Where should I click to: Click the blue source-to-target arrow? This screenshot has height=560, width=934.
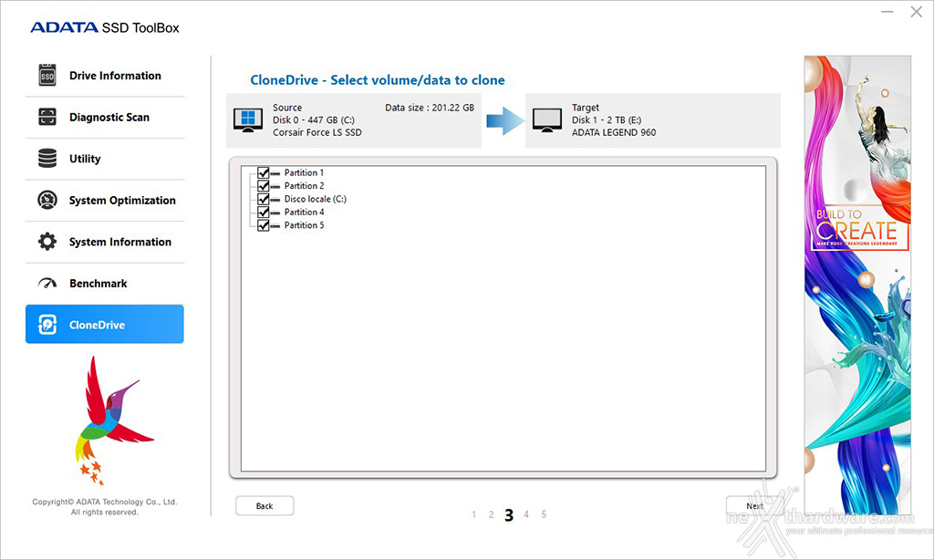[x=503, y=121]
